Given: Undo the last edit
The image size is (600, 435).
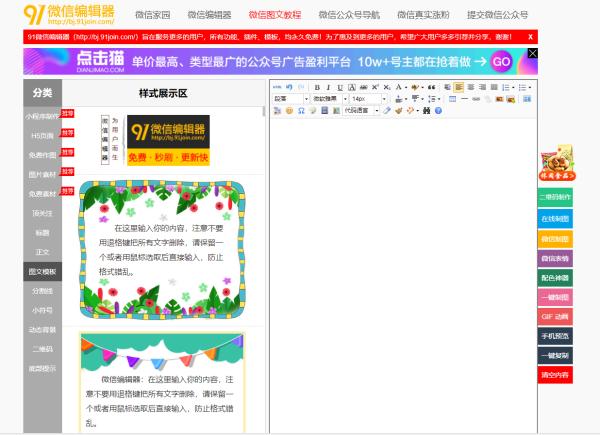Looking at the screenshot, I should point(289,87).
